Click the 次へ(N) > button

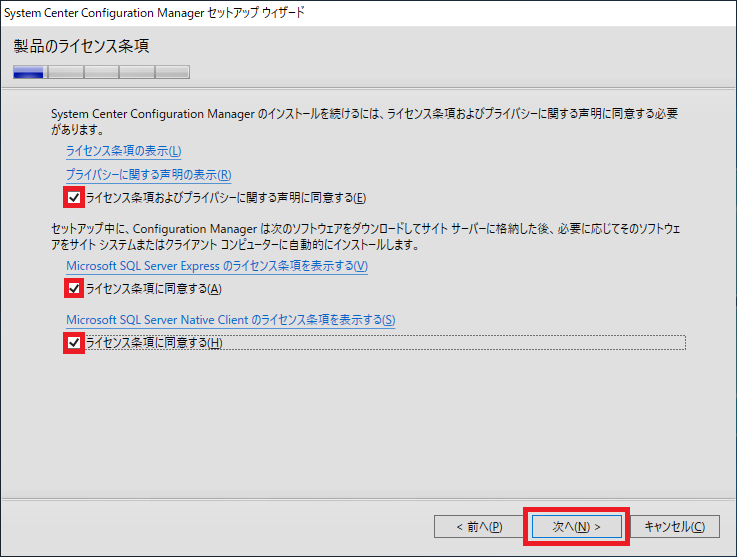tap(576, 526)
